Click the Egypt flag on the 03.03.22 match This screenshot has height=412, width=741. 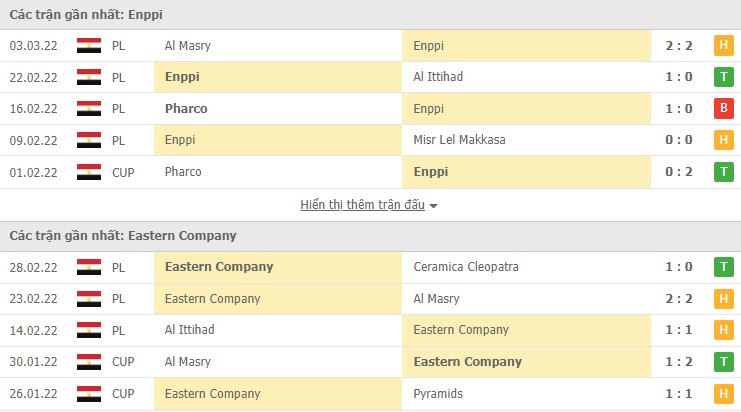(x=89, y=45)
